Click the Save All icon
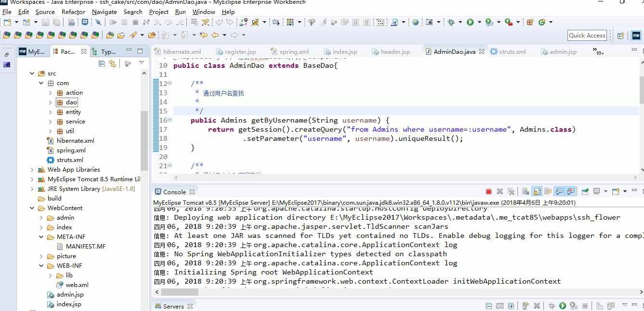 tap(56, 22)
